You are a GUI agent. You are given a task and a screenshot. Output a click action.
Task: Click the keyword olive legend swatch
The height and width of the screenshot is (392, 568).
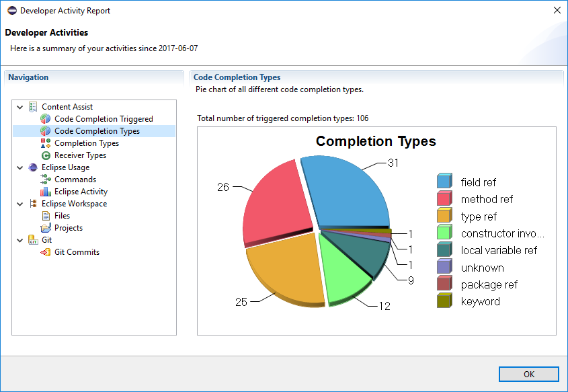click(x=444, y=300)
